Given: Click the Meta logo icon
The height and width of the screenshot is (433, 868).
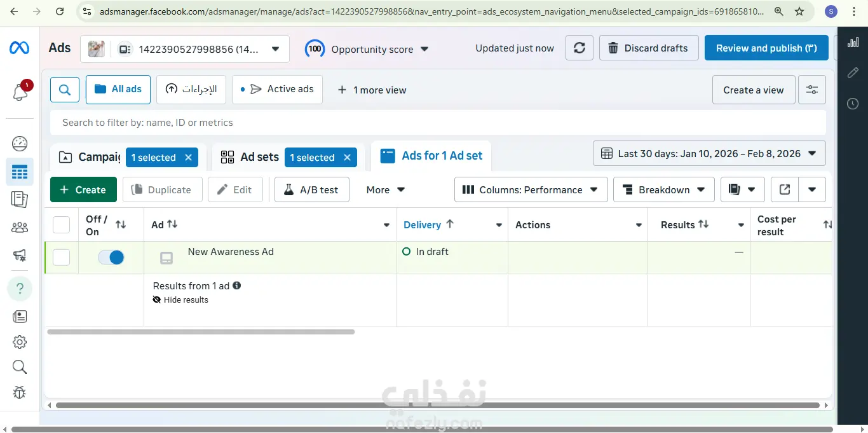Looking at the screenshot, I should click(x=18, y=48).
